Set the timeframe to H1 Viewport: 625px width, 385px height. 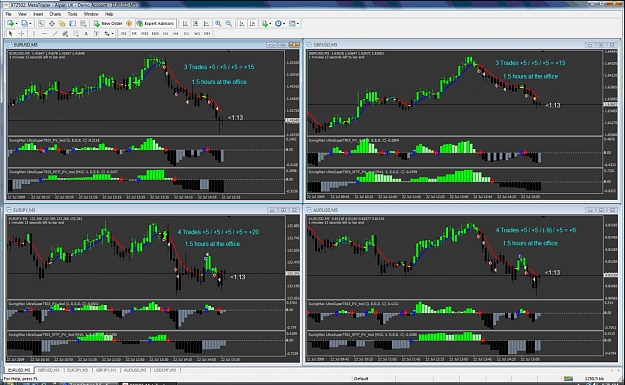point(165,33)
